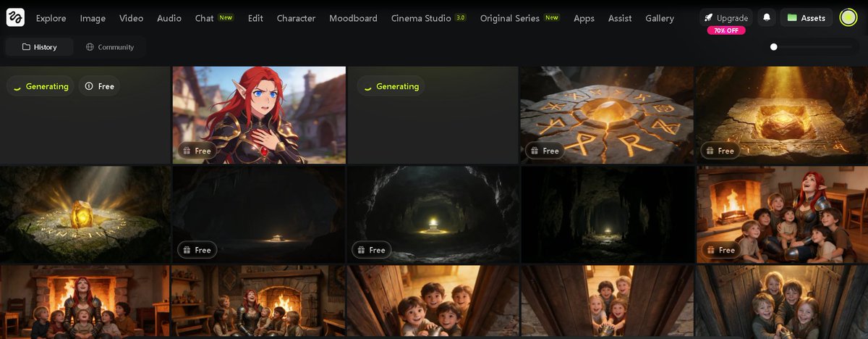Image resolution: width=868 pixels, height=339 pixels.
Task: Click the Upgrade button
Action: [726, 17]
